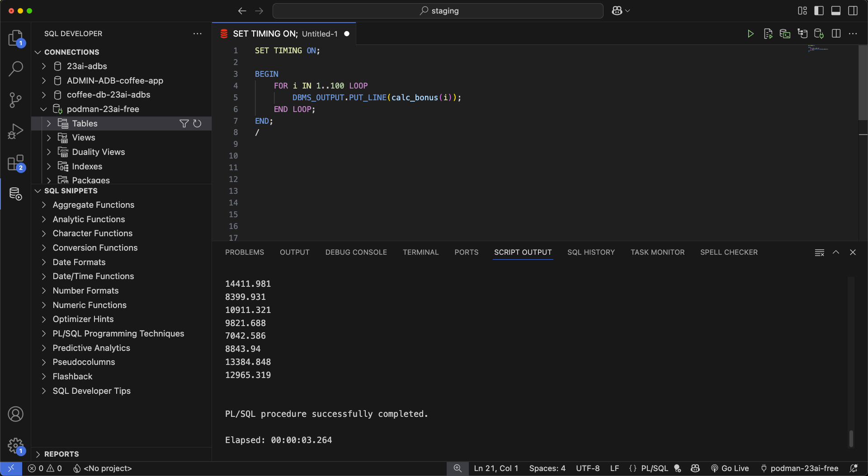
Task: Open the Copilot chat icon in title bar
Action: tap(617, 11)
